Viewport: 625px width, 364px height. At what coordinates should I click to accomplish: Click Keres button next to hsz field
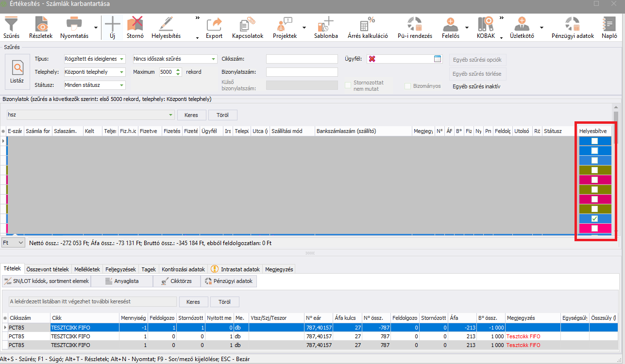click(x=191, y=115)
